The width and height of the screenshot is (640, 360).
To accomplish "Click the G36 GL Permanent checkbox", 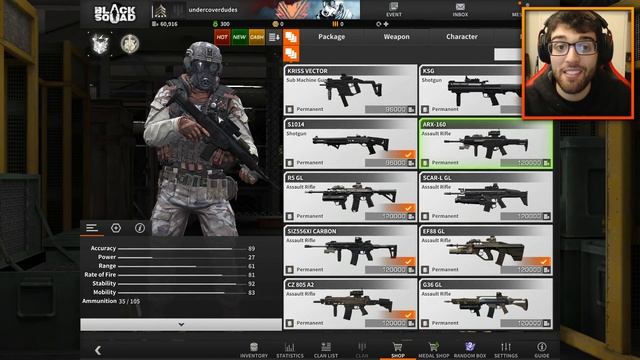I will tap(425, 323).
